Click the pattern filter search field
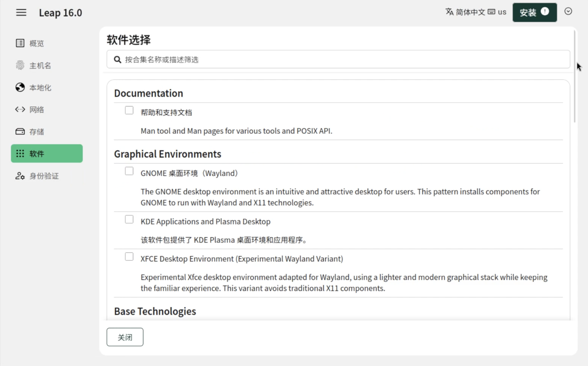The image size is (588, 366). (339, 59)
